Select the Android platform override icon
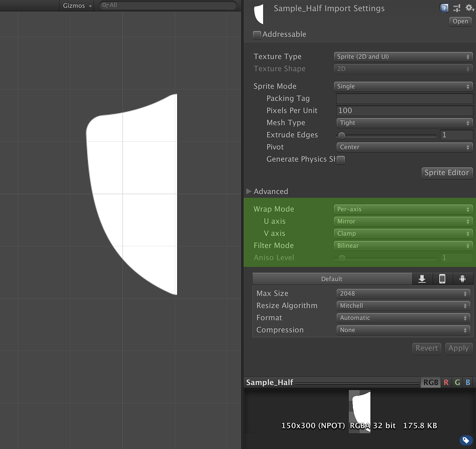 [x=463, y=278]
